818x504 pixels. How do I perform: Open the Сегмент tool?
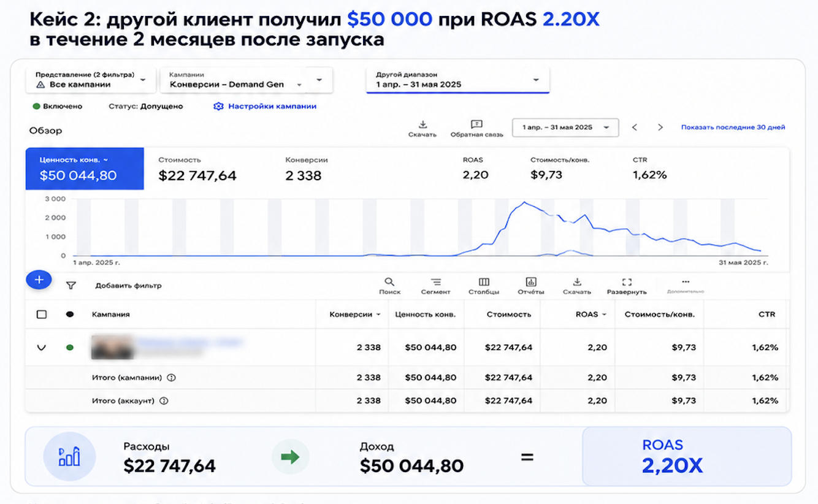click(x=435, y=286)
